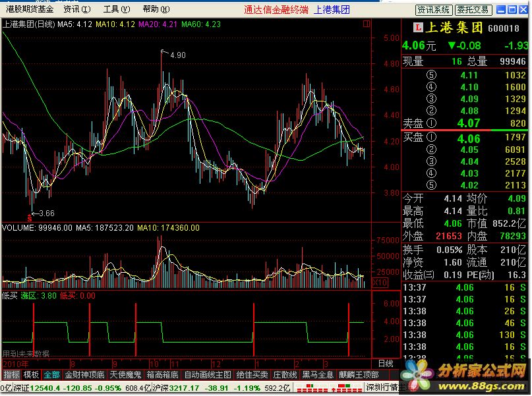The width and height of the screenshot is (532, 396).
Task: Click buy level 1 price 4.06
Action: pyautogui.click(x=469, y=138)
